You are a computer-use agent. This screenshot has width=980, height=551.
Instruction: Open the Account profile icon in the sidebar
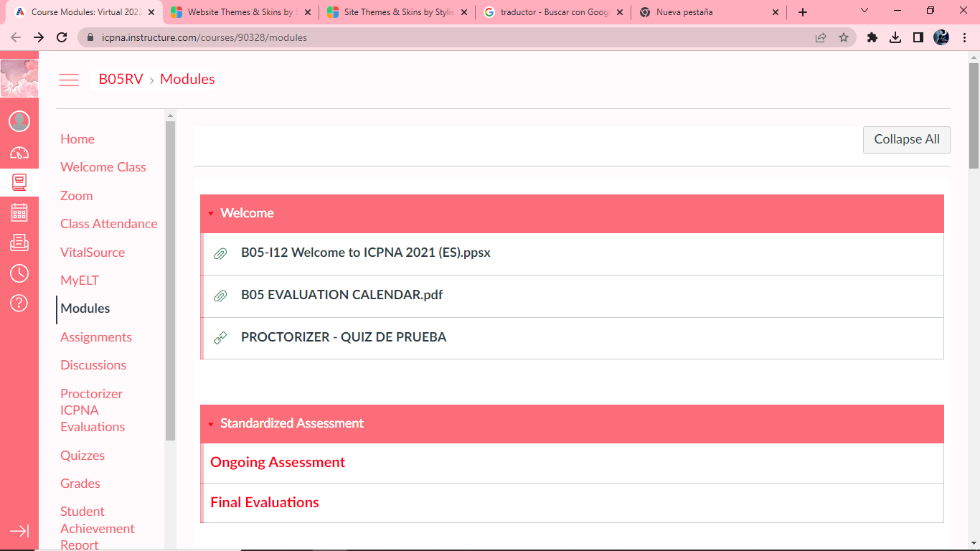pos(19,121)
